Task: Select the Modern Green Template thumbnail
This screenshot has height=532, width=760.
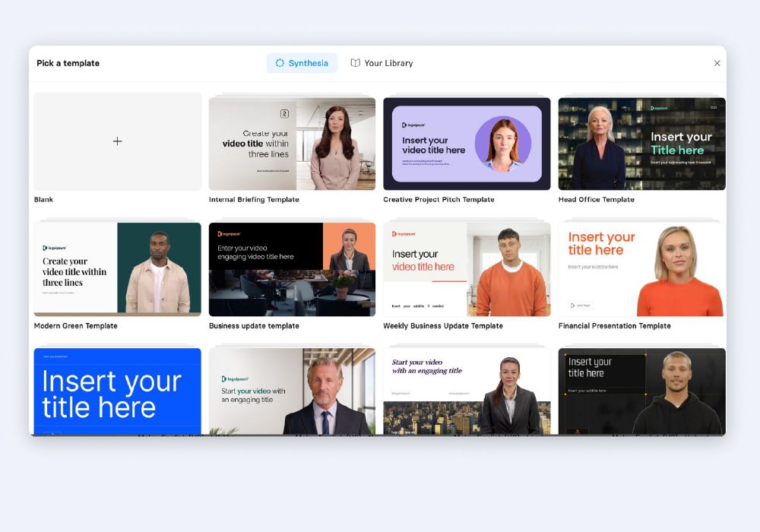Action: (117, 269)
